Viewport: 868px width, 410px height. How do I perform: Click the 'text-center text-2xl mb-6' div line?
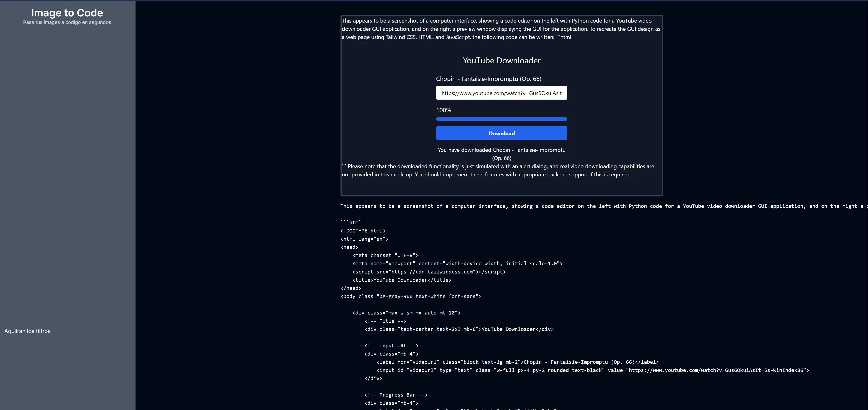pyautogui.click(x=458, y=329)
